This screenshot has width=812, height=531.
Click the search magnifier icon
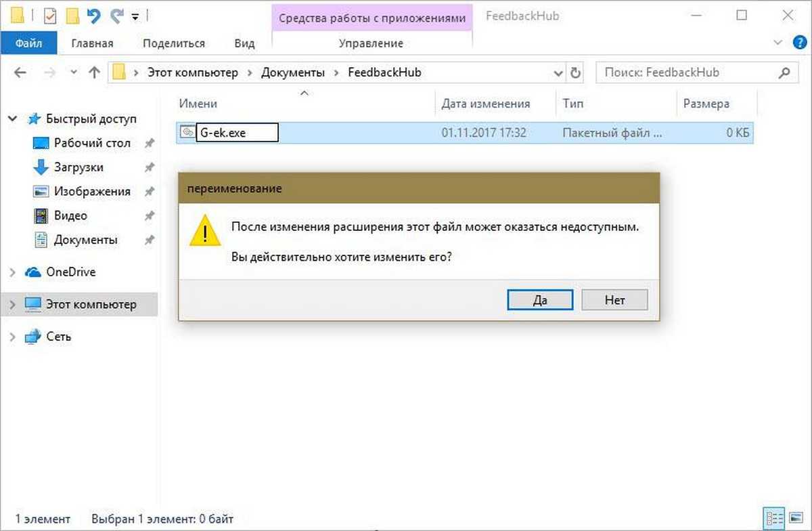785,72
